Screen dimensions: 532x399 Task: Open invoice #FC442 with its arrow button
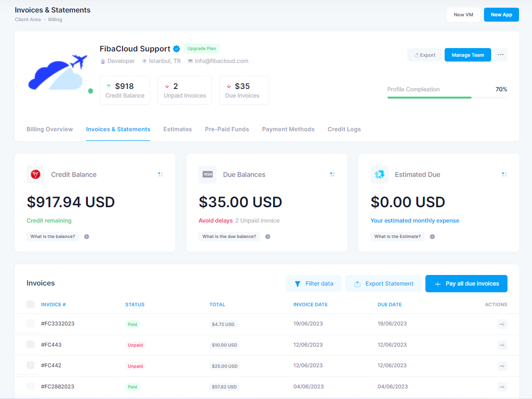click(x=502, y=366)
